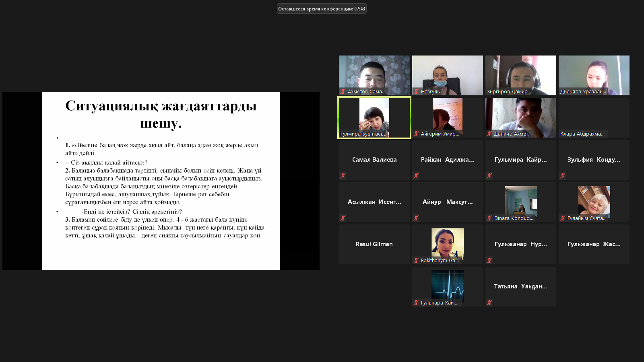Screen dimensions: 644x362
Task: Click the muted microphone icon beside Назгуль
Action: click(x=416, y=92)
